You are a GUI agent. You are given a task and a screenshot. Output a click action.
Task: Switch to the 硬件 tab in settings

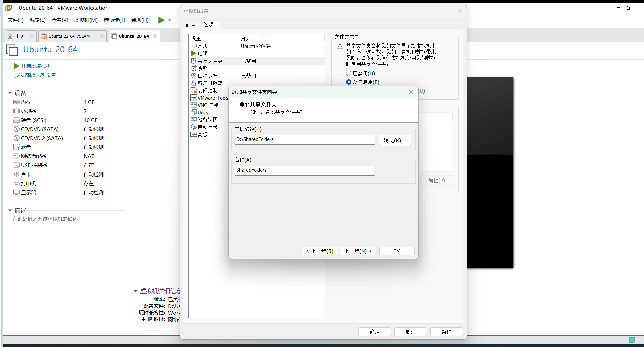click(x=191, y=25)
